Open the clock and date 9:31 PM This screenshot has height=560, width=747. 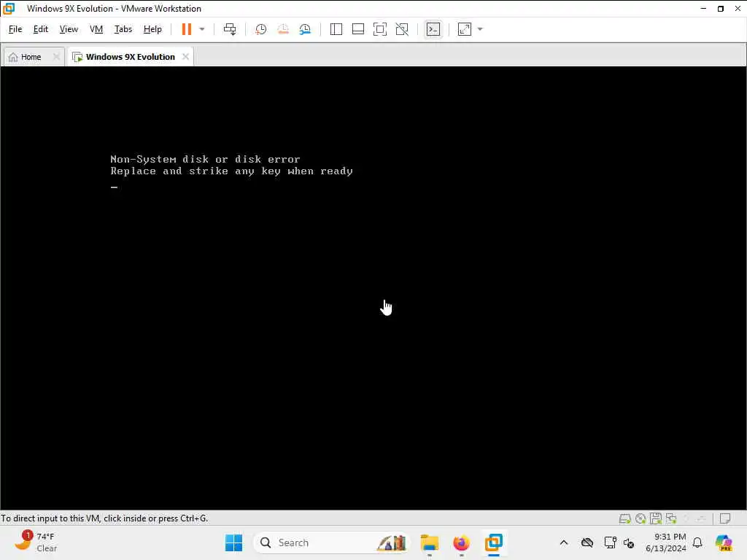pyautogui.click(x=665, y=542)
